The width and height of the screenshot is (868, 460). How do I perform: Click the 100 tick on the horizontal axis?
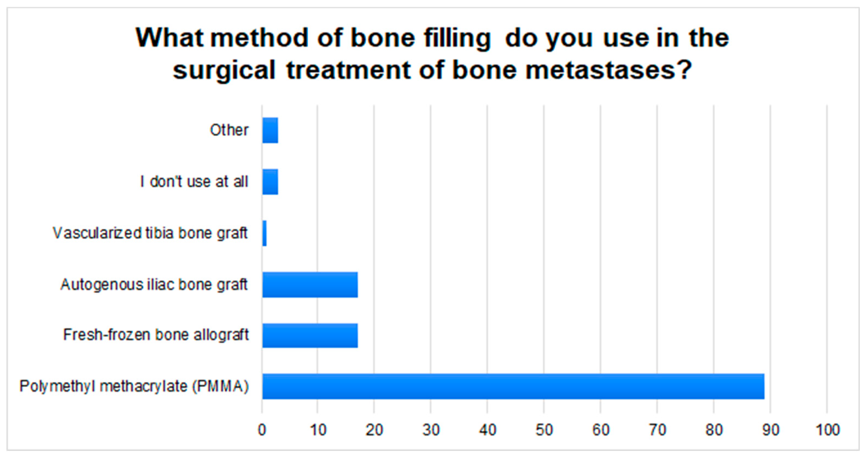pos(827,430)
